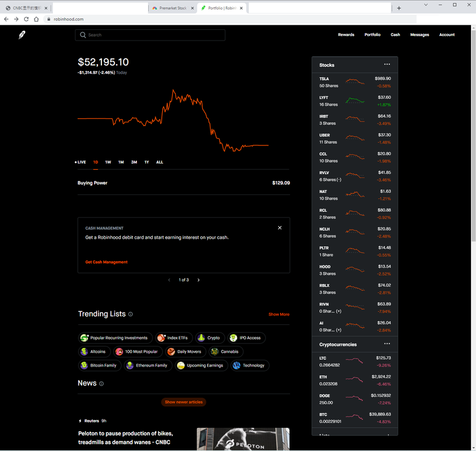
Task: Open the TSLA stock row
Action: 354,82
